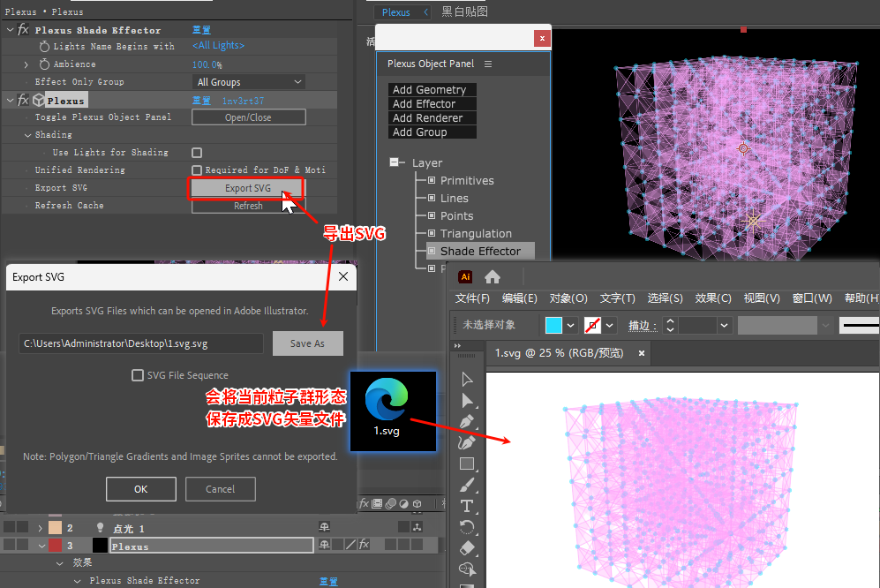
Task: Collapse the Plexus Shade Effector effect
Action: click(10, 29)
